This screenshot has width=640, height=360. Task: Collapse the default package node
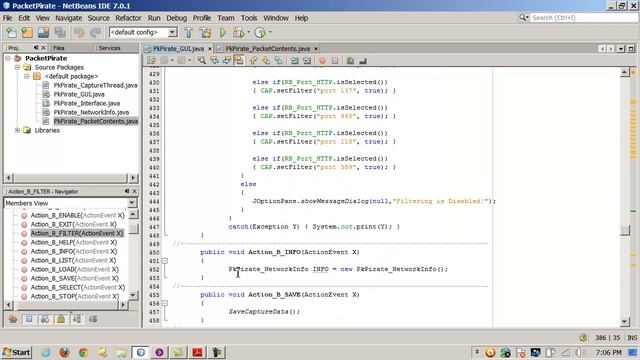click(x=27, y=76)
